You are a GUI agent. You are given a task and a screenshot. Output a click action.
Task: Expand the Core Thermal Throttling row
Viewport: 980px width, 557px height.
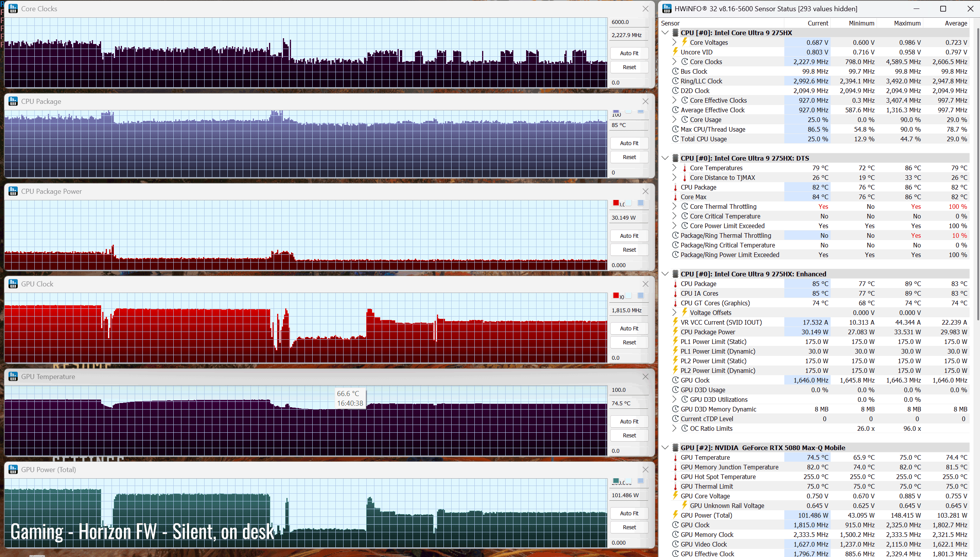(674, 206)
